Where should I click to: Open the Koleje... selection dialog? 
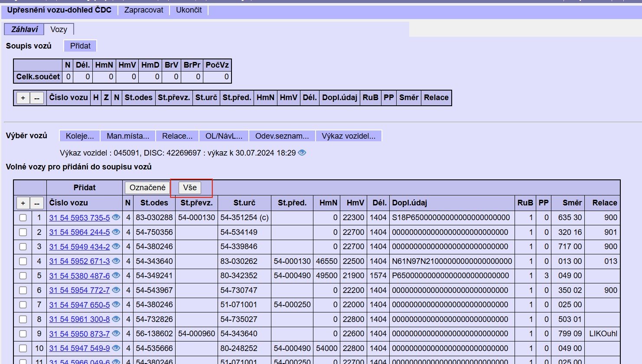[80, 136]
